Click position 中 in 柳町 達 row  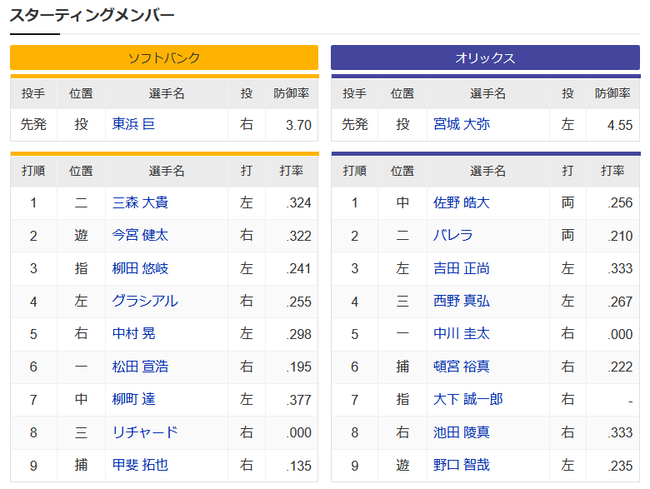pyautogui.click(x=81, y=399)
